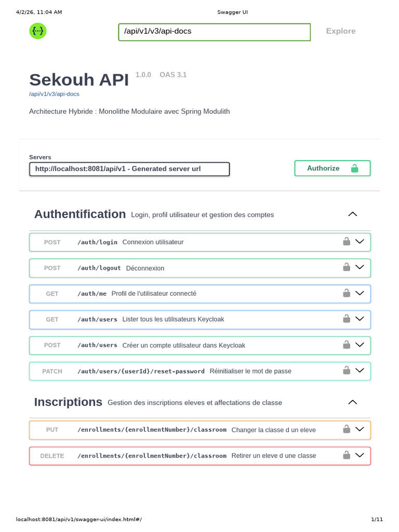The height and width of the screenshot is (532, 399).
Task: Collapse the Authentification section
Action: pos(353,214)
